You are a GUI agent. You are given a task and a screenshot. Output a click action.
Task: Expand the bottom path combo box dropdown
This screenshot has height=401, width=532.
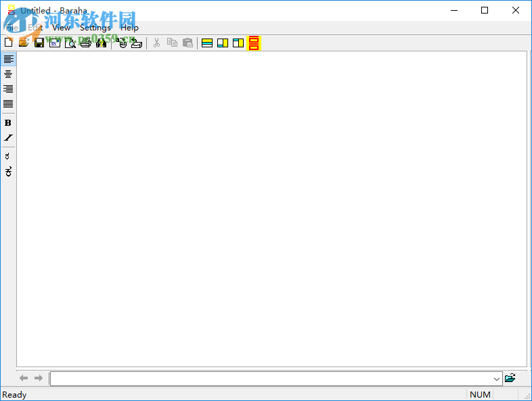coord(496,379)
